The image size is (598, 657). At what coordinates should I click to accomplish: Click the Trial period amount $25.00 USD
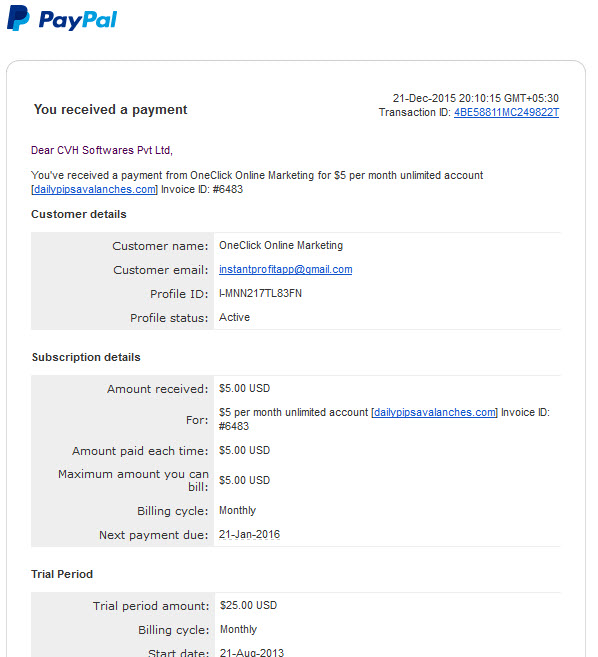click(x=249, y=605)
